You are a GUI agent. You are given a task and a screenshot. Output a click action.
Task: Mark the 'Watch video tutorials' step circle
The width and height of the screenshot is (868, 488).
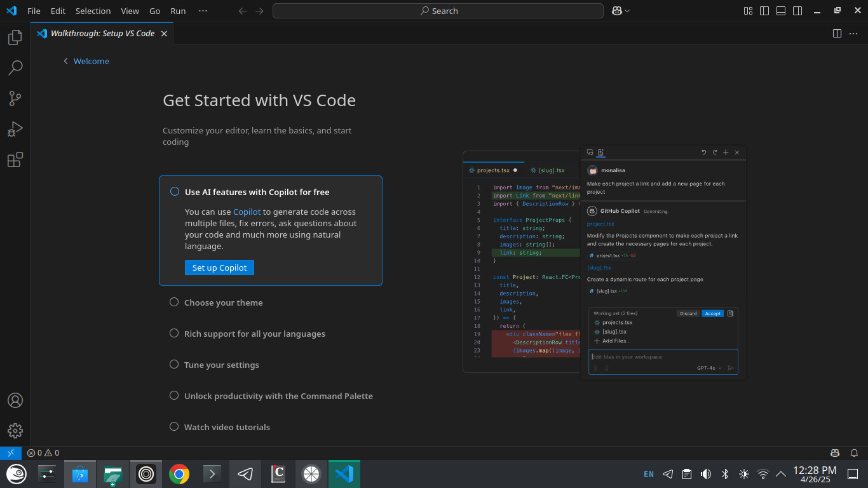click(x=174, y=426)
